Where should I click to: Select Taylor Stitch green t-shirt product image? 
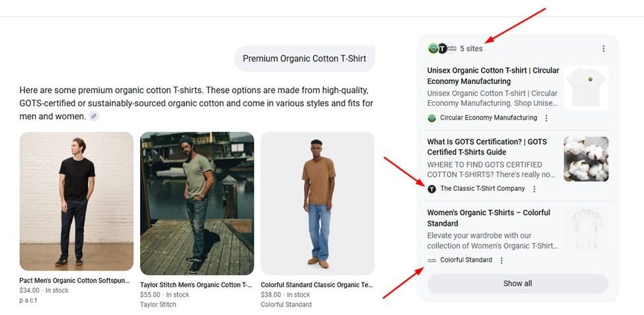[197, 203]
